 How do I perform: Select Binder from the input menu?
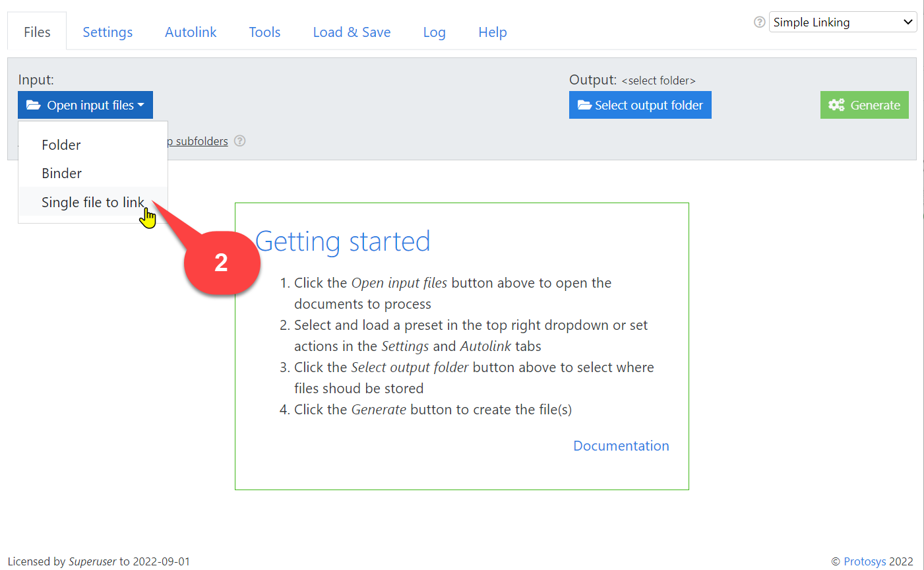(x=62, y=174)
